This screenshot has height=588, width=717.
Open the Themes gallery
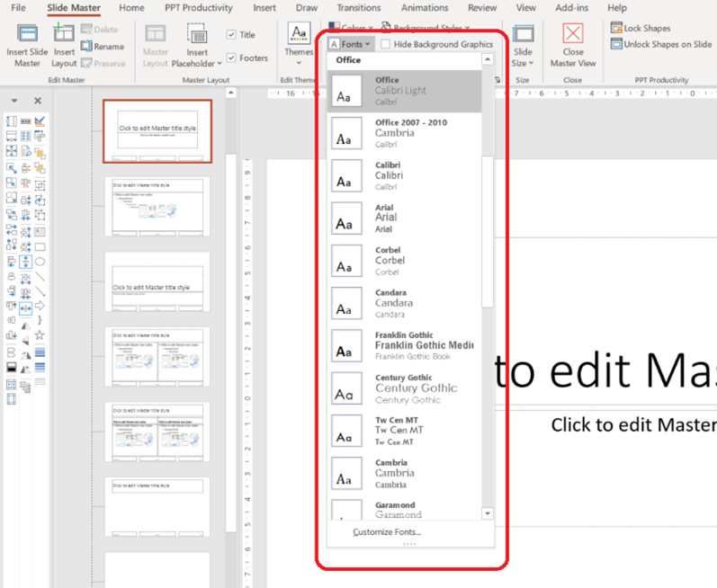(x=299, y=43)
